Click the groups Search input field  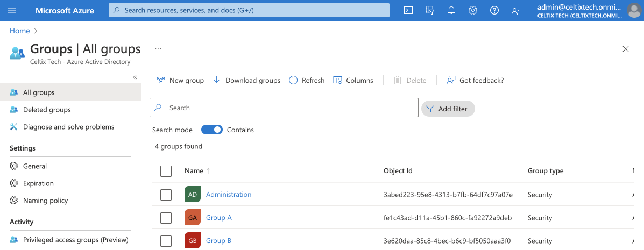pyautogui.click(x=284, y=108)
